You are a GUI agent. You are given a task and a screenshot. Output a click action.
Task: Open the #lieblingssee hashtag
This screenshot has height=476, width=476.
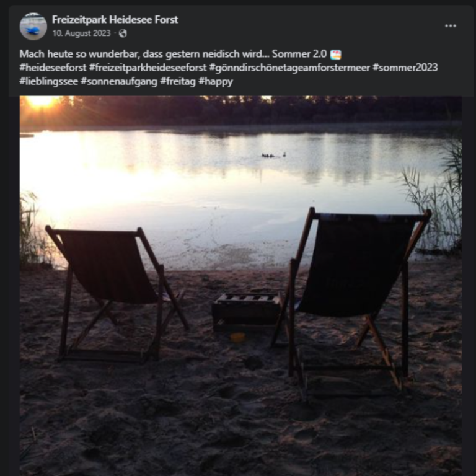coord(49,81)
